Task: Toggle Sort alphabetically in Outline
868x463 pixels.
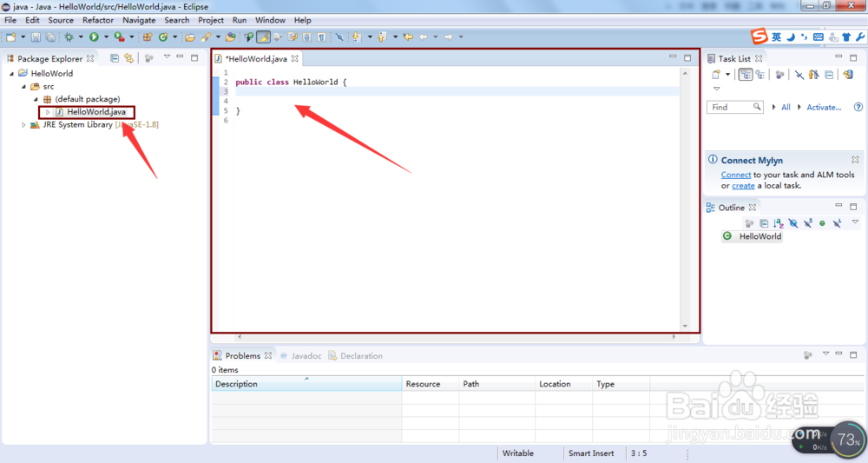Action: coord(779,223)
